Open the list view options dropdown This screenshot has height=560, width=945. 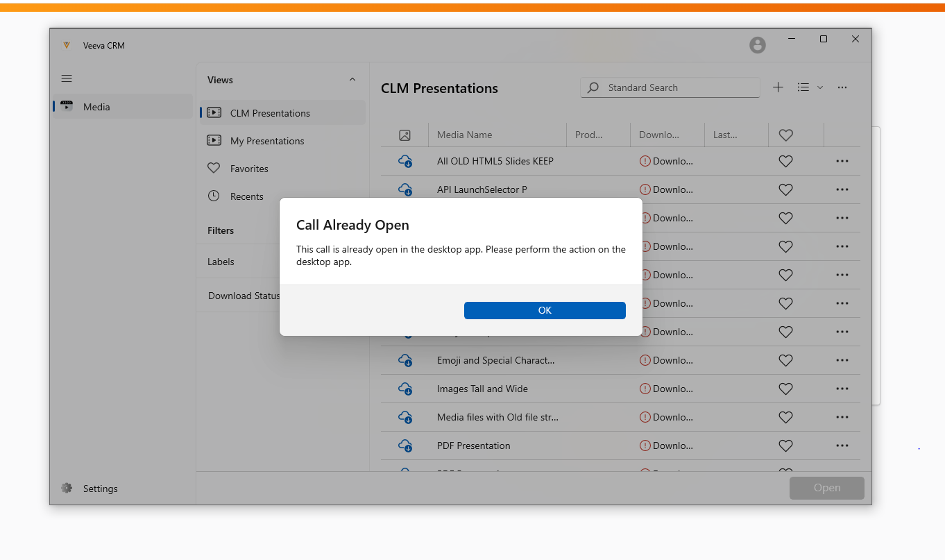click(810, 87)
